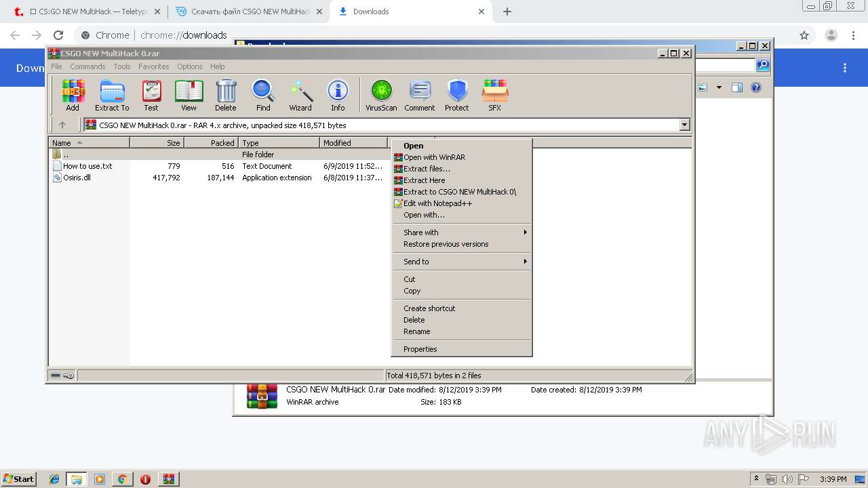Click the Delete trash can icon
Viewport: 868px width, 488px height.
[226, 95]
